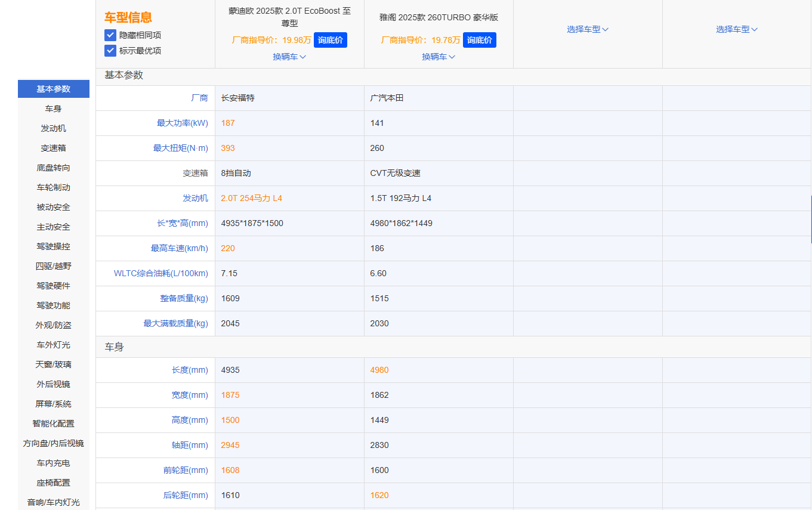The image size is (812, 510).
Task: Navigate to 主动安全 in sidebar
Action: coord(54,227)
